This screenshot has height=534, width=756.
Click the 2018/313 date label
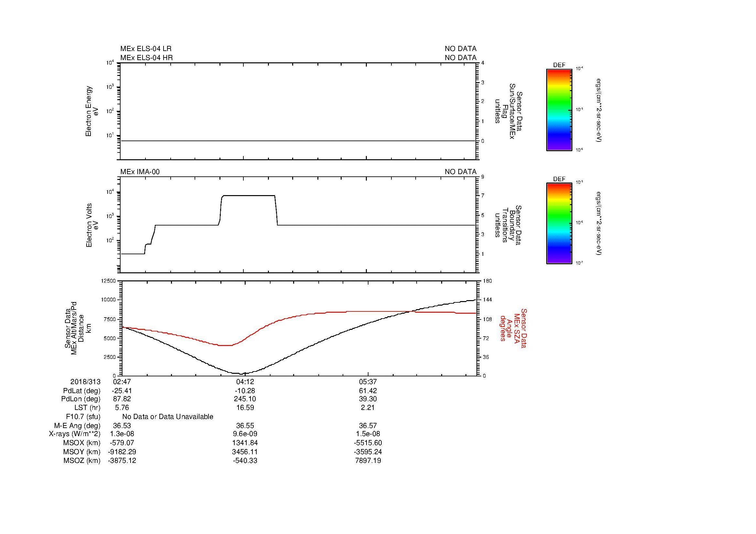(85, 382)
